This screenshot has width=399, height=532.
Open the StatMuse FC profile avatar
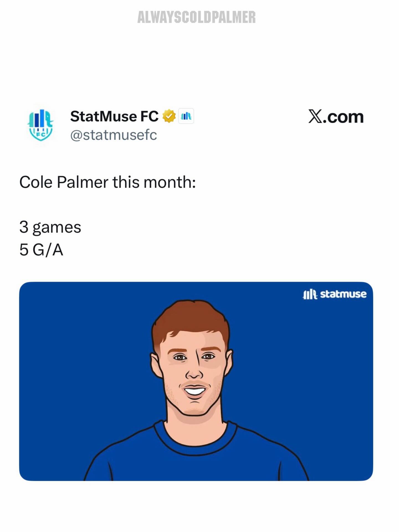click(40, 125)
